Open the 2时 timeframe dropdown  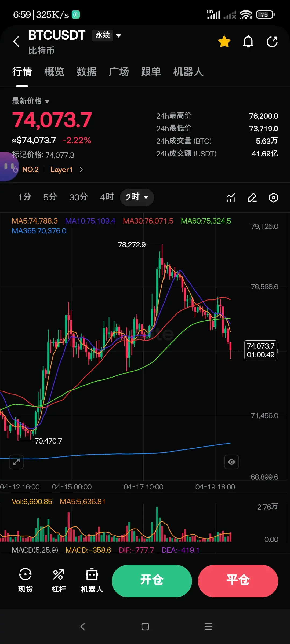137,197
